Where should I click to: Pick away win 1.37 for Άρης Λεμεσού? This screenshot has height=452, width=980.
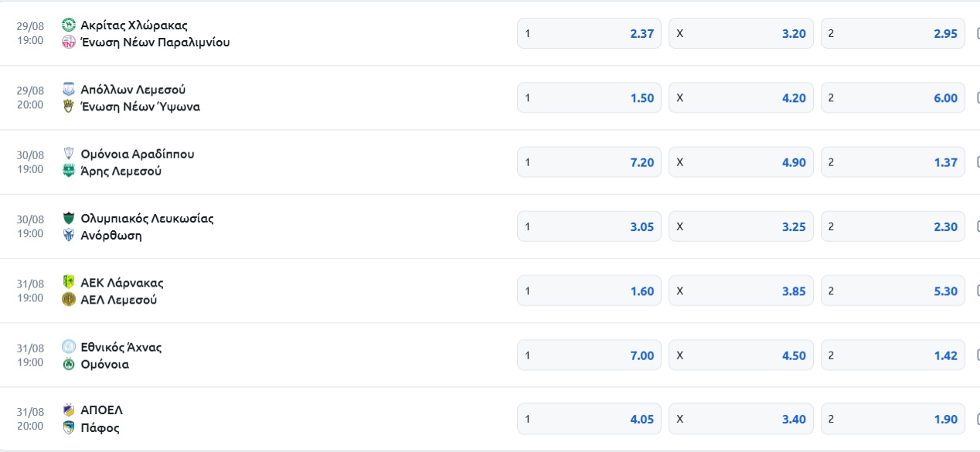click(x=893, y=162)
